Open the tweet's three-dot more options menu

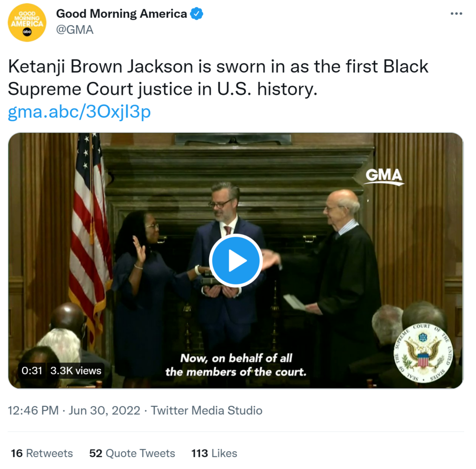coord(456,14)
